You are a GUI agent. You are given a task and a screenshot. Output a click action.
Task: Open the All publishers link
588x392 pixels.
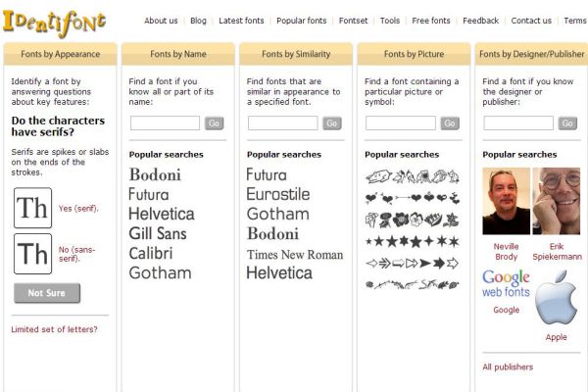[508, 367]
